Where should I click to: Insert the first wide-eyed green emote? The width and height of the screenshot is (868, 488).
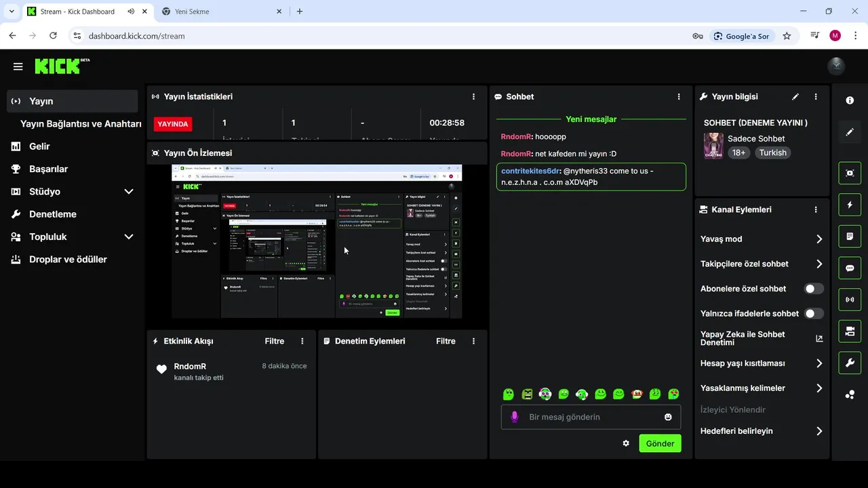[509, 394]
